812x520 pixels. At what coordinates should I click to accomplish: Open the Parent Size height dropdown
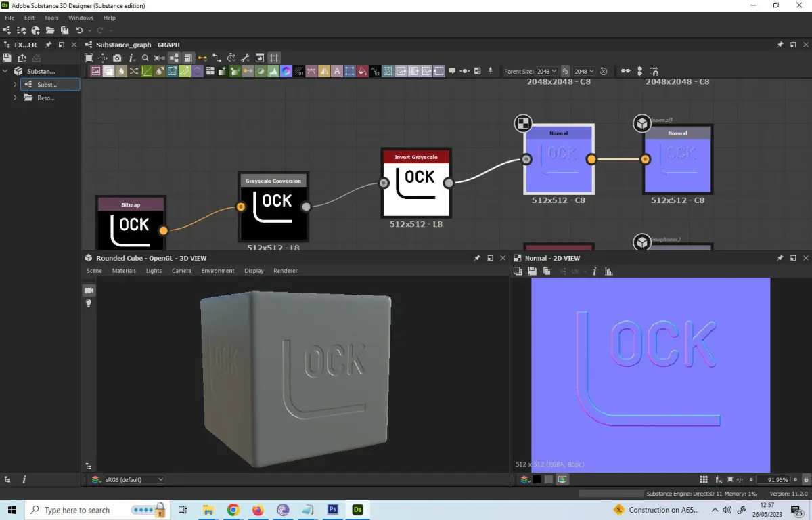tap(584, 71)
